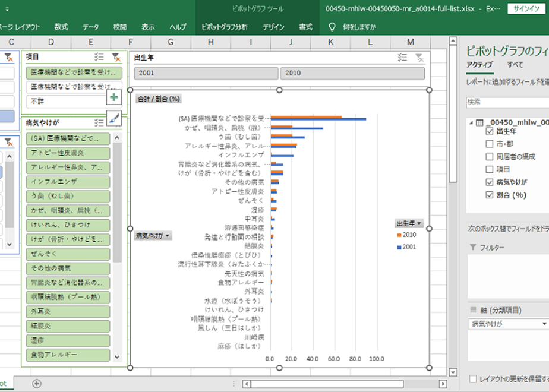Screen dimensions: 549x392
Task: Open the 書式 ribbon tab
Action: [x=305, y=27]
